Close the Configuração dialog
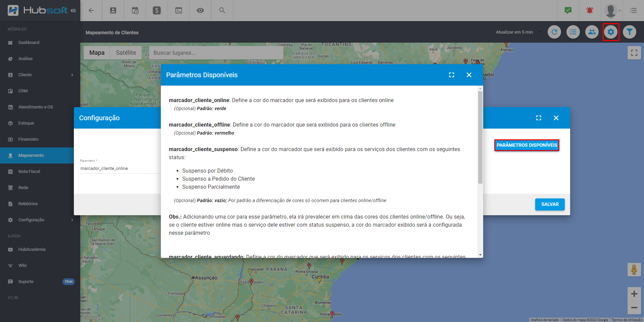The width and height of the screenshot is (644, 322). (x=556, y=118)
